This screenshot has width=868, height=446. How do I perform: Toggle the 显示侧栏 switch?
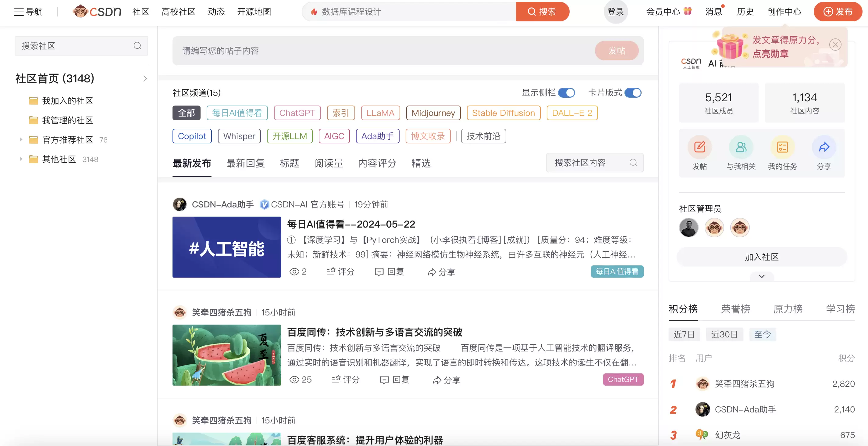pyautogui.click(x=566, y=92)
